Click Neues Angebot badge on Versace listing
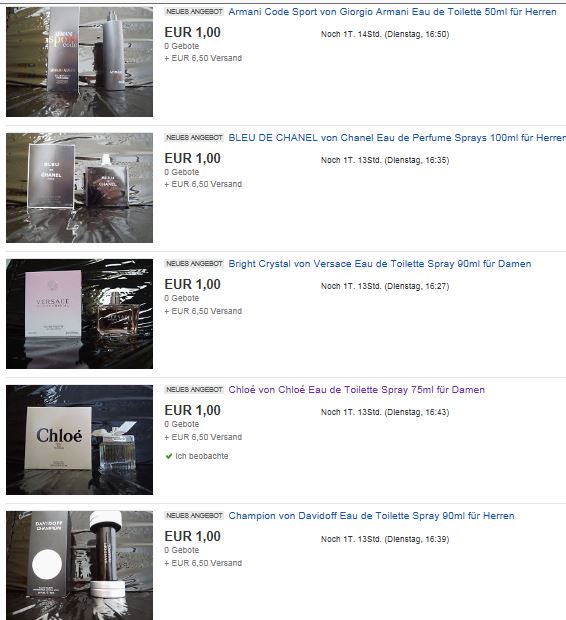Viewport: 566px width, 620px height. pyautogui.click(x=194, y=264)
